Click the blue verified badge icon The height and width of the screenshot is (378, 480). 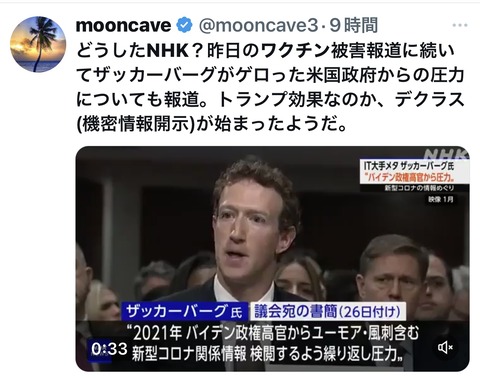[184, 25]
